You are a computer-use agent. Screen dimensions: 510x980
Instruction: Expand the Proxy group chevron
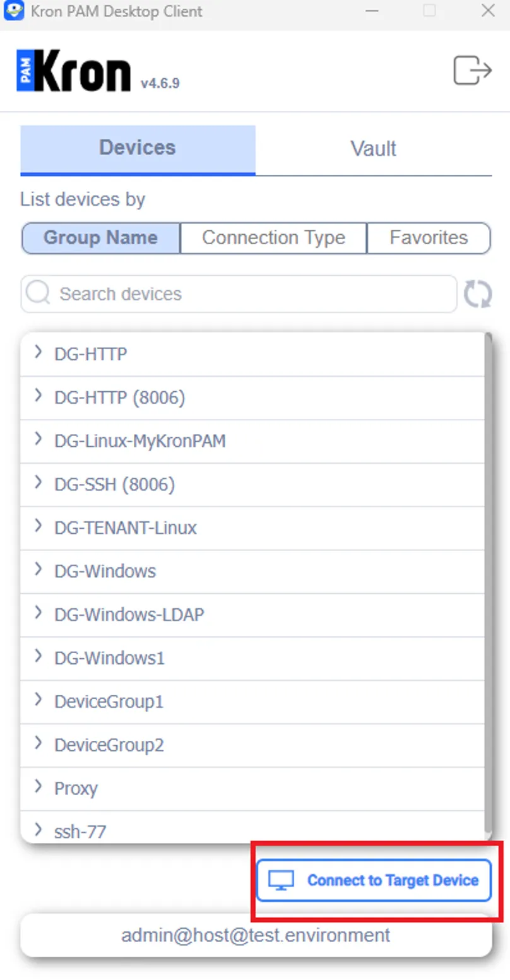(x=39, y=787)
